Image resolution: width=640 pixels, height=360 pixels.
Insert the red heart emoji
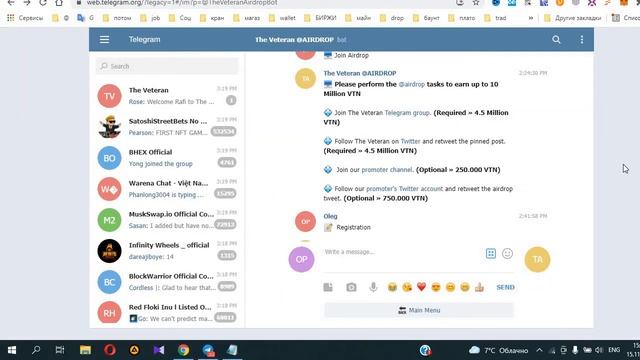coord(421,287)
